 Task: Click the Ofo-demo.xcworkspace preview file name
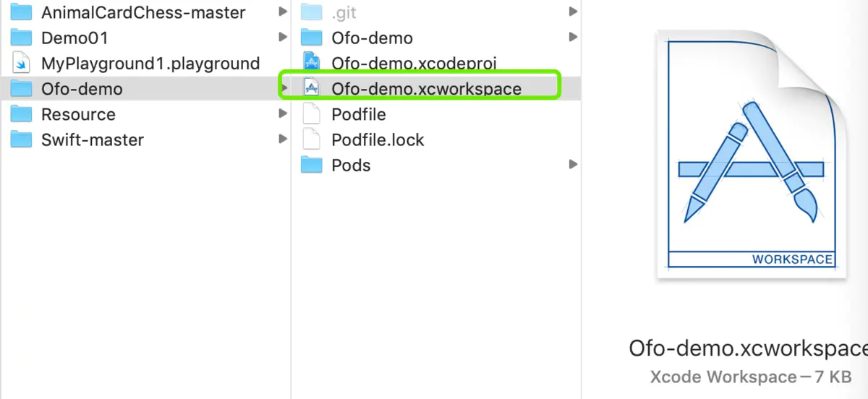(748, 348)
